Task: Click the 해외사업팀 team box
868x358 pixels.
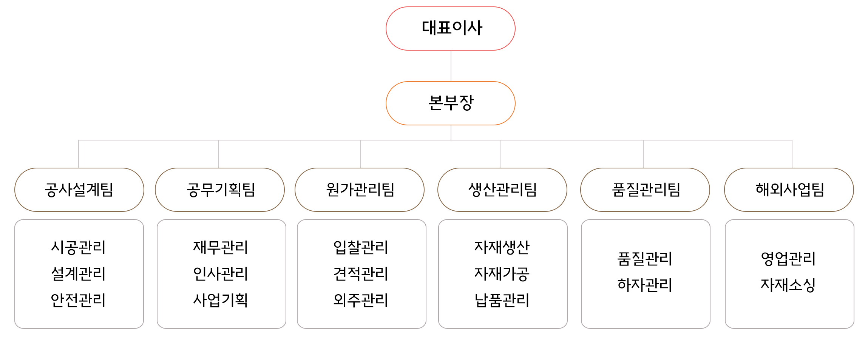Action: coord(789,190)
